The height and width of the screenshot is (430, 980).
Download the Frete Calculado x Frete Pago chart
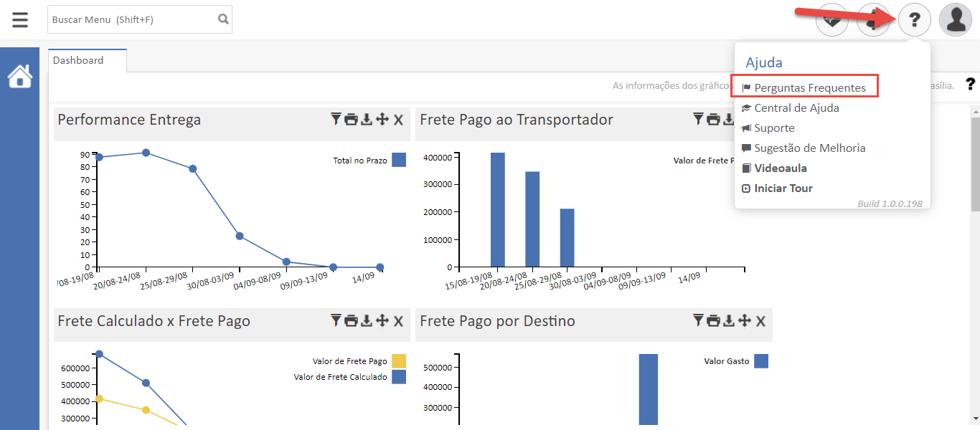click(367, 321)
